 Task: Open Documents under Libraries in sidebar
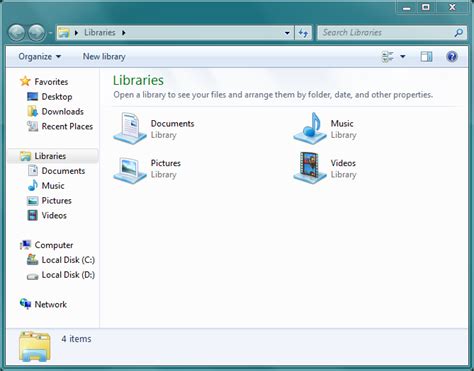[x=63, y=171]
